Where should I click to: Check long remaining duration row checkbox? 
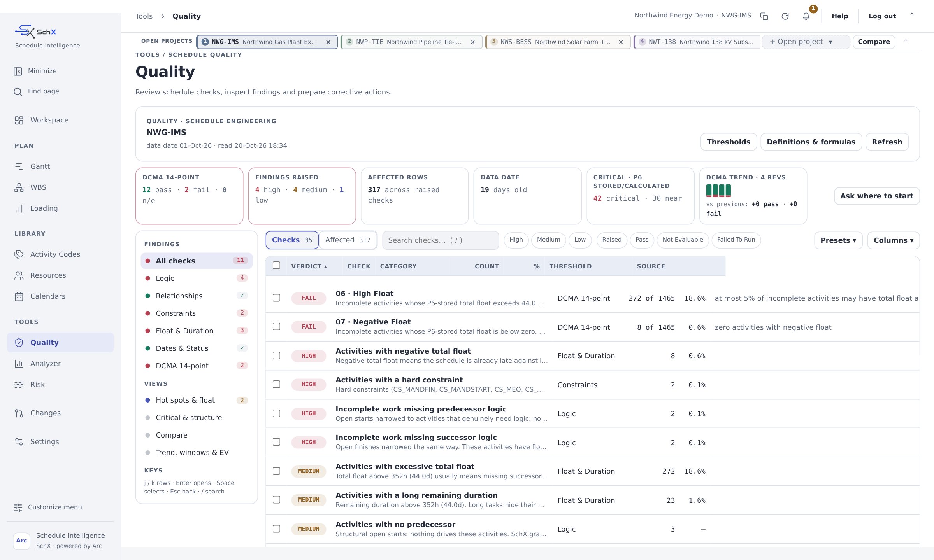tap(276, 500)
